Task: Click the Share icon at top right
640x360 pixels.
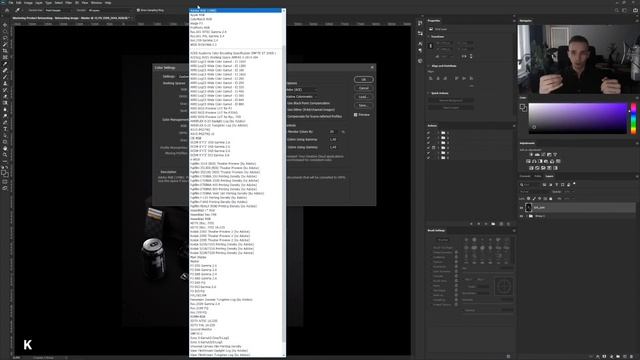Action: (x=636, y=10)
